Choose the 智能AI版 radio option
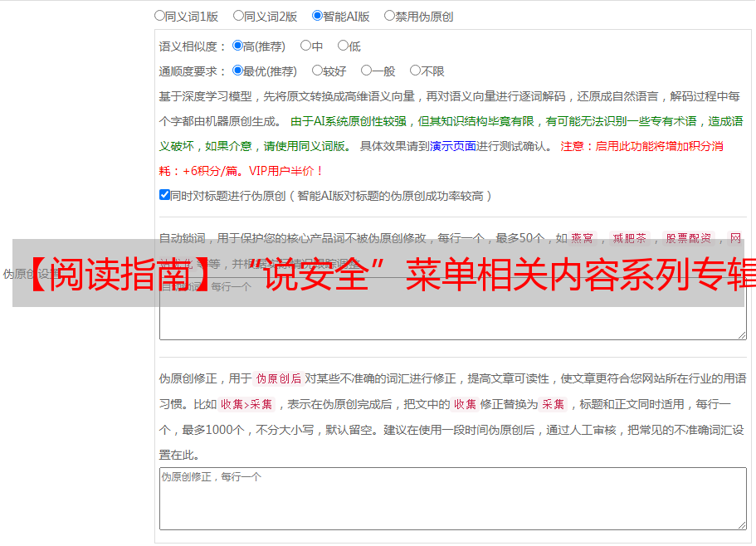 point(317,16)
